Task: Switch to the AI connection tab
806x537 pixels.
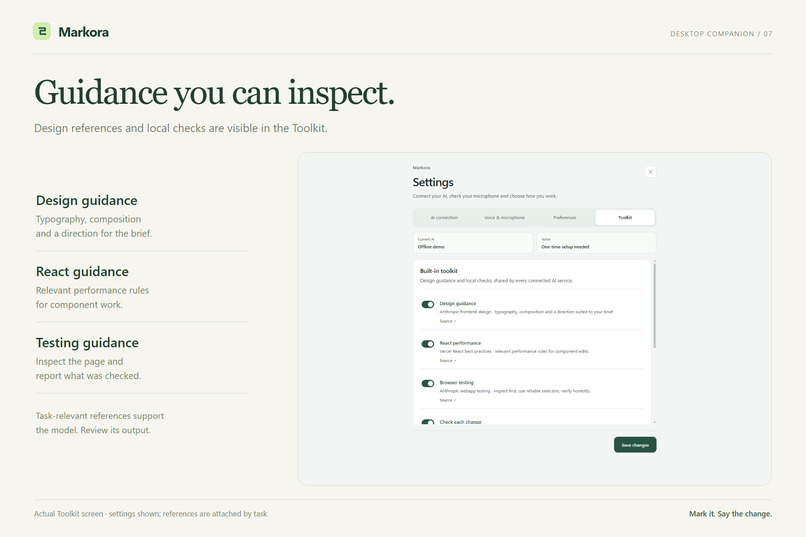Action: pos(444,217)
